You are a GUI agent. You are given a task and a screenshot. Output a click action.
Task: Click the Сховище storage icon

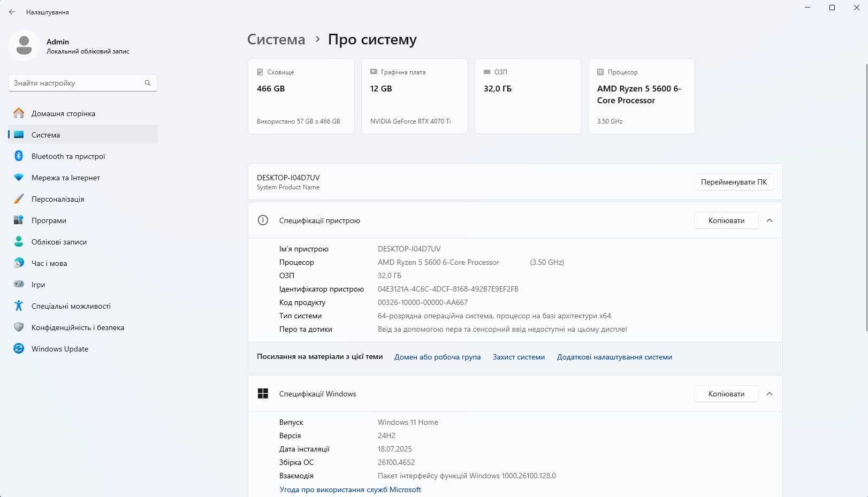(x=260, y=72)
